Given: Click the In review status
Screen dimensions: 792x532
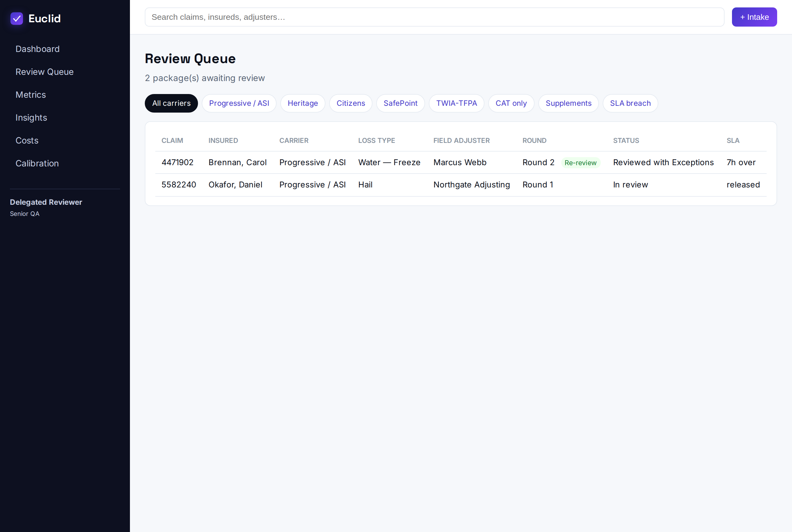Looking at the screenshot, I should click(x=630, y=185).
